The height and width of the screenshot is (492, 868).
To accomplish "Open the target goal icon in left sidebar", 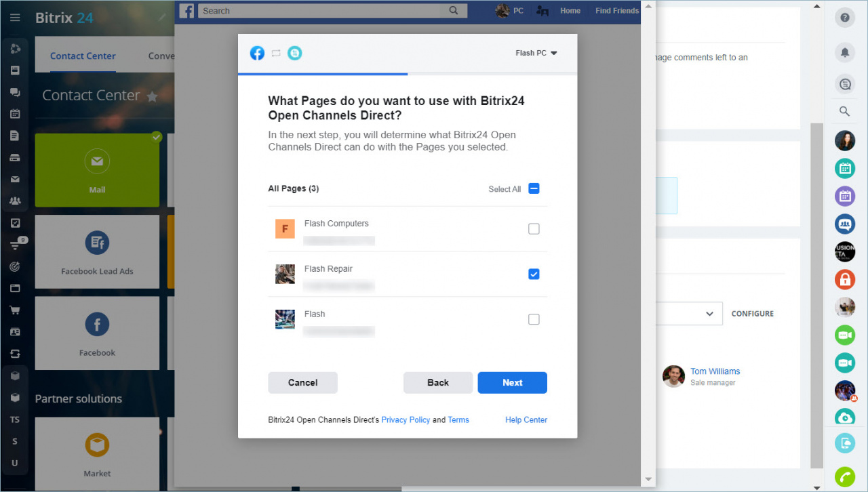I will [x=15, y=267].
